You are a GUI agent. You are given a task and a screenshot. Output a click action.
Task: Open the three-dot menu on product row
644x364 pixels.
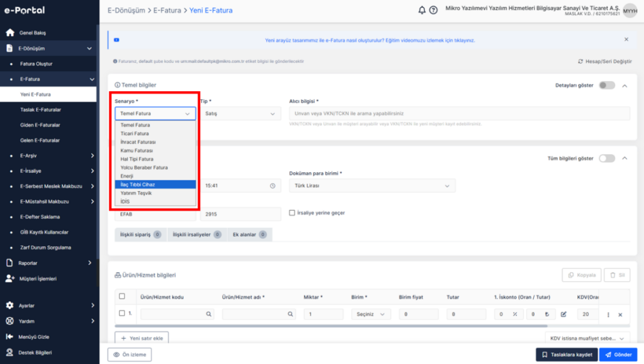click(x=608, y=315)
